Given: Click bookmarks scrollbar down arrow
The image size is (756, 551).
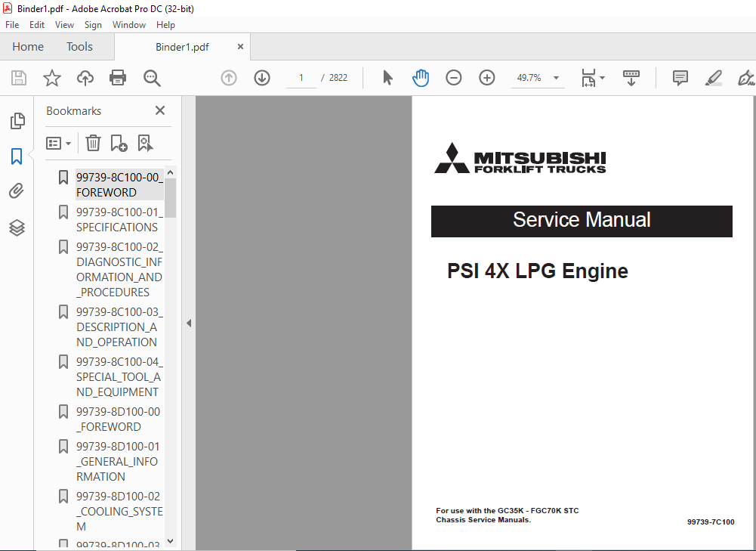Looking at the screenshot, I should (170, 541).
